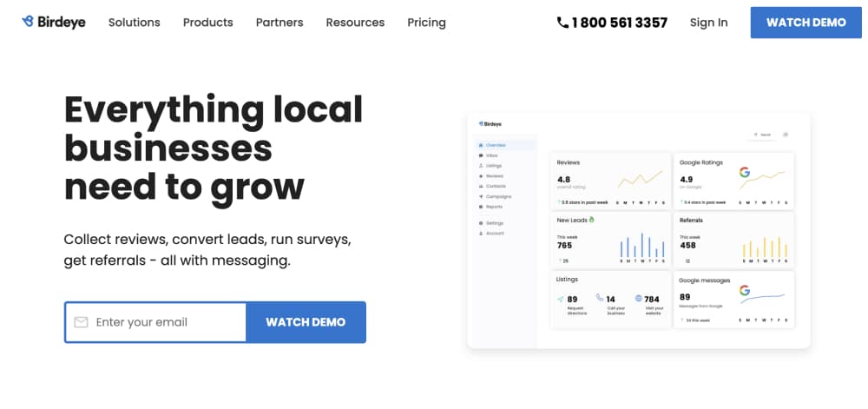The image size is (868, 409).
Task: Click the 'Everything local businesses need to grow' headline
Action: coord(214,148)
